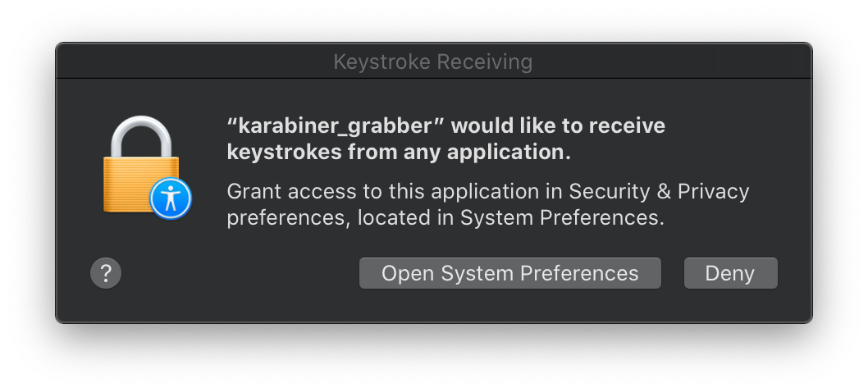
Task: Click the word "Open" on the button
Action: pos(408,274)
